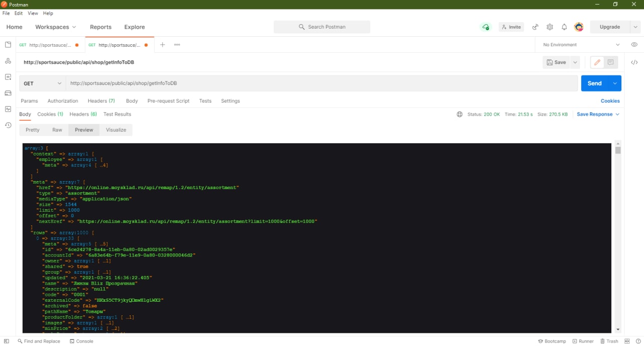Switch response view to Visualize
The image size is (644, 346).
(116, 130)
